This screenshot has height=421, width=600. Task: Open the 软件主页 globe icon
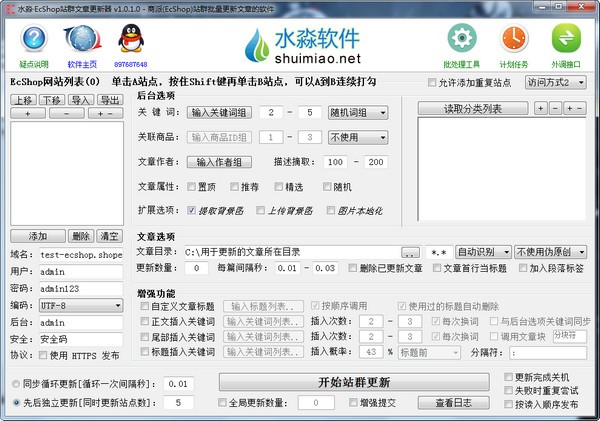(x=83, y=38)
